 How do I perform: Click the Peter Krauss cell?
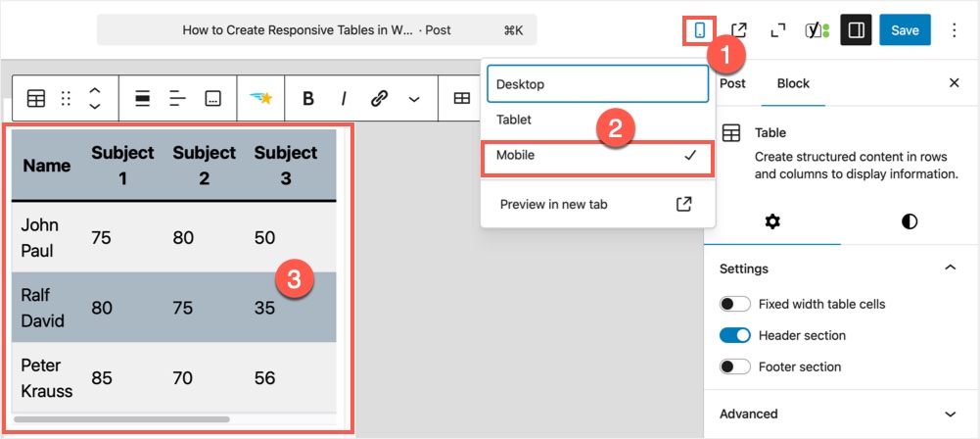pos(47,377)
